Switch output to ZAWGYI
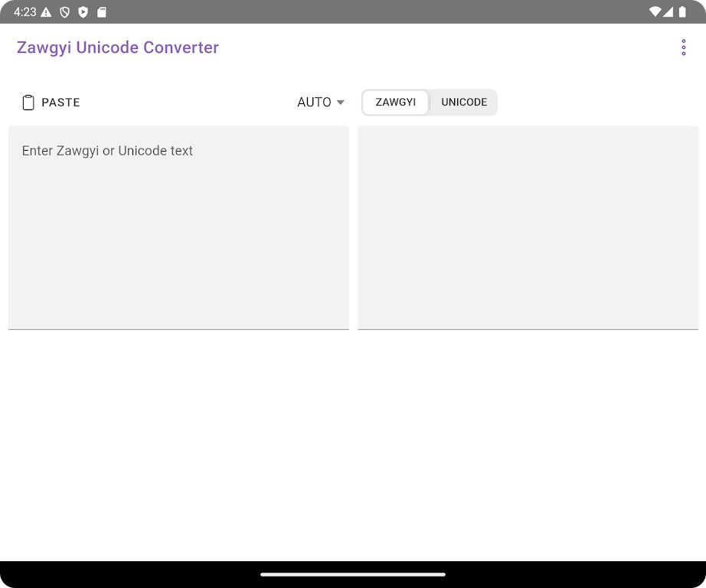The height and width of the screenshot is (588, 706). pyautogui.click(x=395, y=103)
